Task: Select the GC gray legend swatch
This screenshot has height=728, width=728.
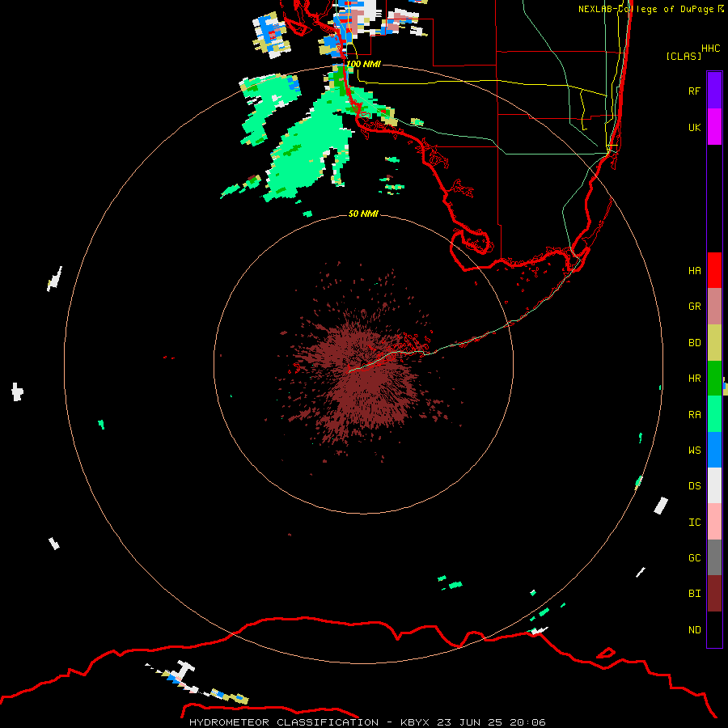Action: 714,557
